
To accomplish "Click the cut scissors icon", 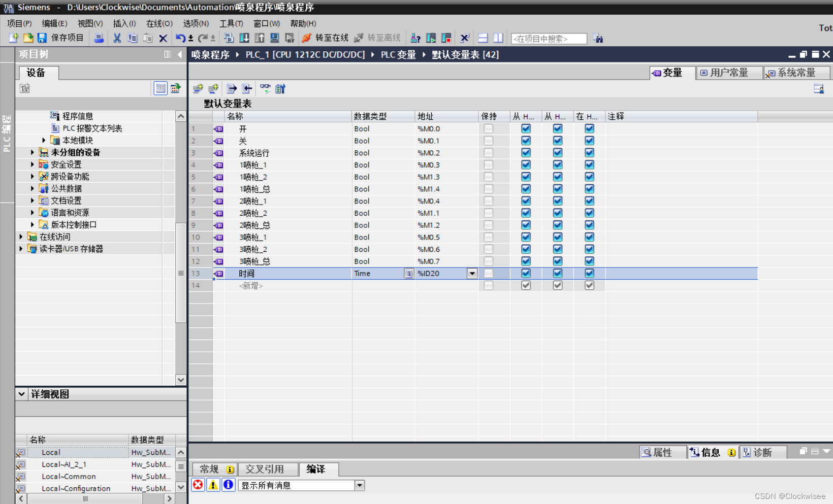I will (x=117, y=38).
